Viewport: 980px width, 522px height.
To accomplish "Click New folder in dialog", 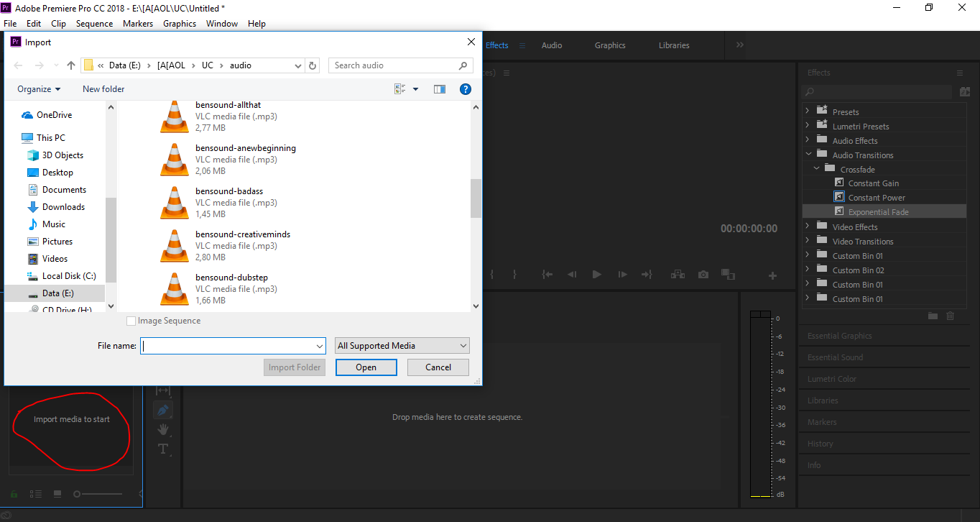I will 103,89.
